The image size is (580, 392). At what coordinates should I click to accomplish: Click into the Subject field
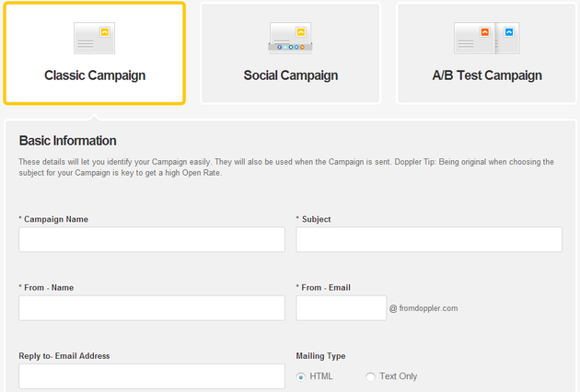429,239
